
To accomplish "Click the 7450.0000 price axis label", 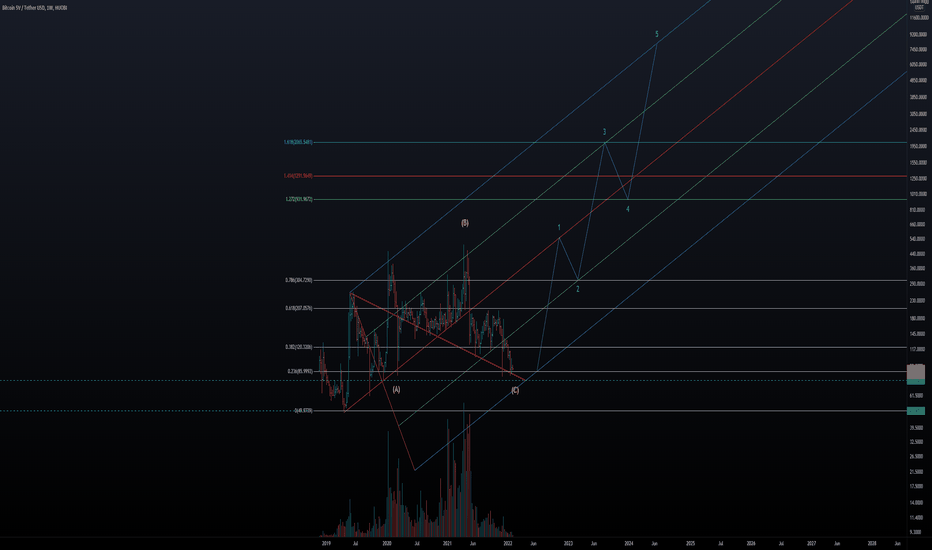I will click(x=918, y=49).
